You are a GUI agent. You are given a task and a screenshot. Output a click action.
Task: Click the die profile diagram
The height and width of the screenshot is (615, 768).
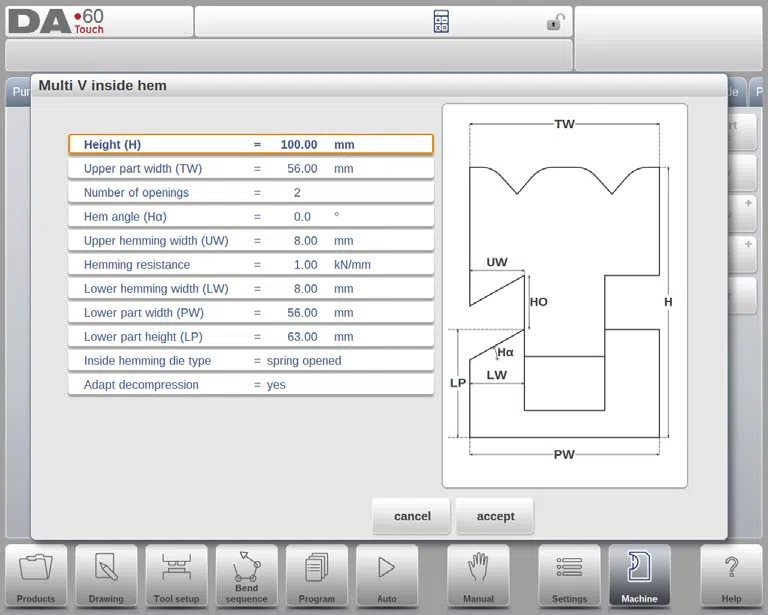[x=564, y=295]
